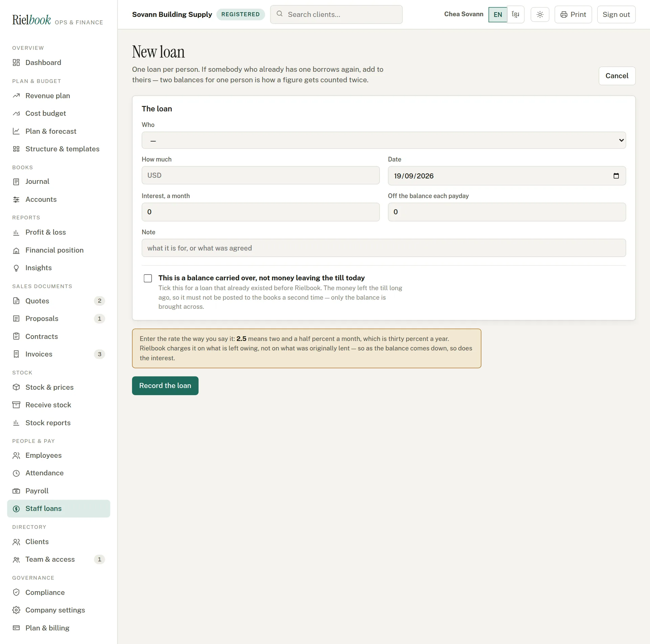Click the Revenue plan trend icon
This screenshot has width=650, height=644.
16,96
